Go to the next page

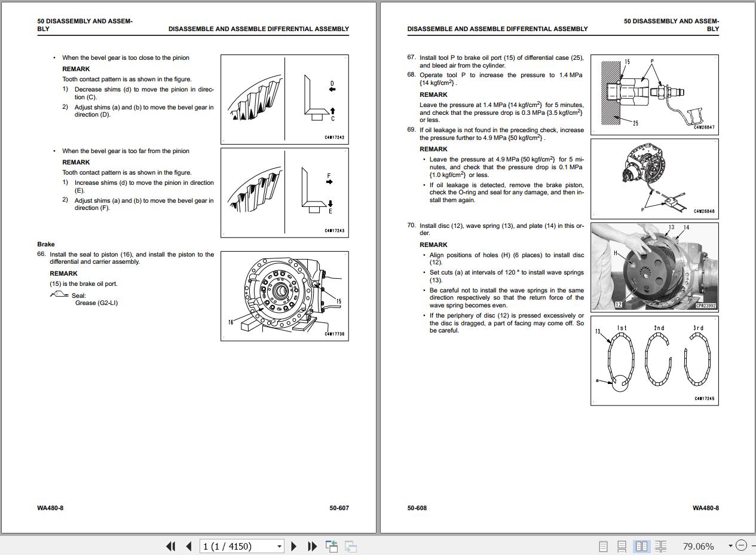click(293, 546)
